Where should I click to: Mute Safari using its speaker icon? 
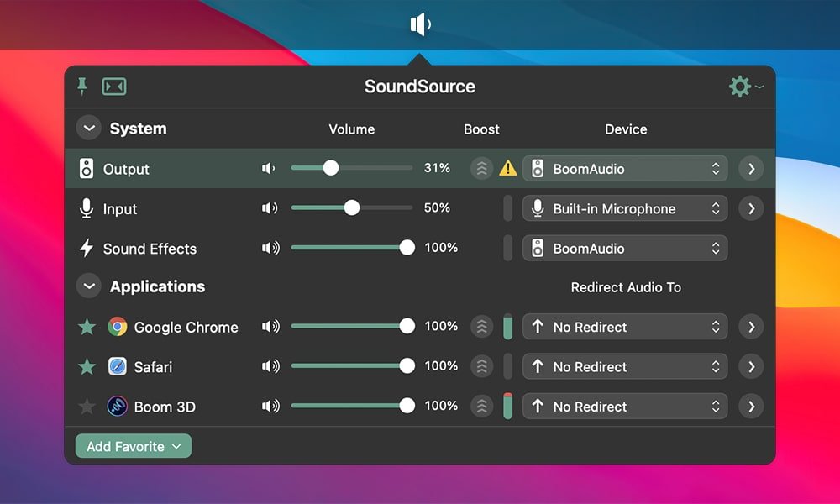coord(270,366)
